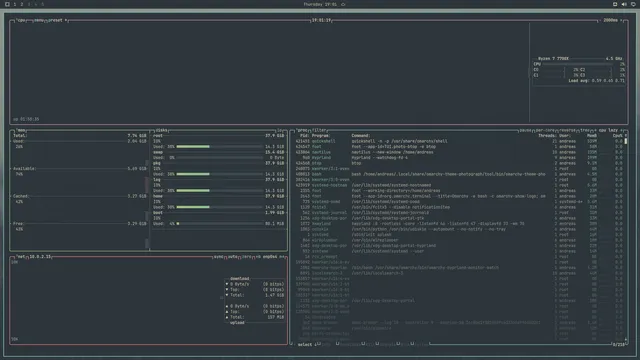Click the download Total 1.47 GiB value
This screenshot has height=360, width=640.
click(274, 295)
